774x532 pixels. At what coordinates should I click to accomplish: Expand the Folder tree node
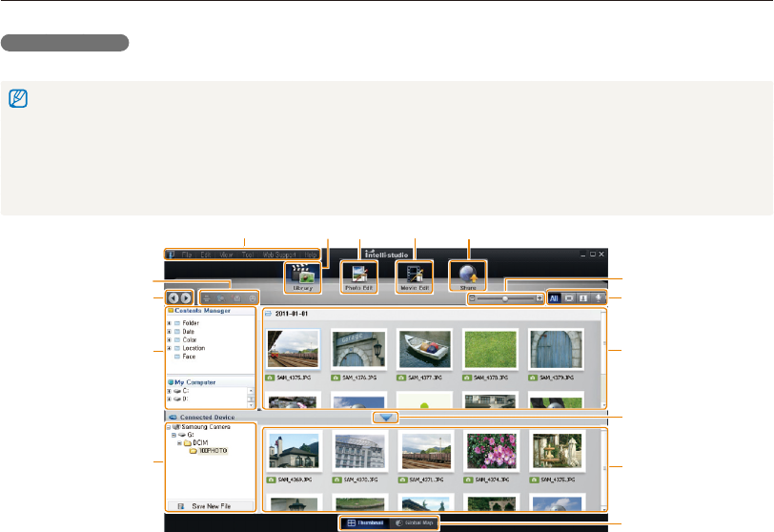point(170,323)
